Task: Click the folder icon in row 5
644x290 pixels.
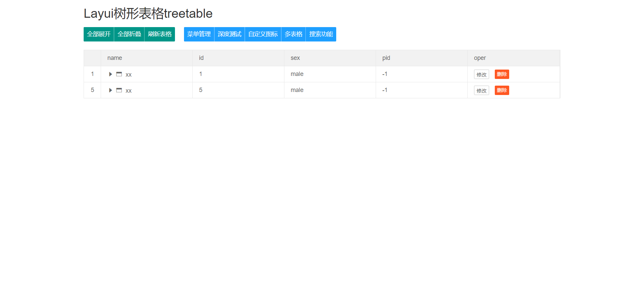Action: [x=119, y=90]
